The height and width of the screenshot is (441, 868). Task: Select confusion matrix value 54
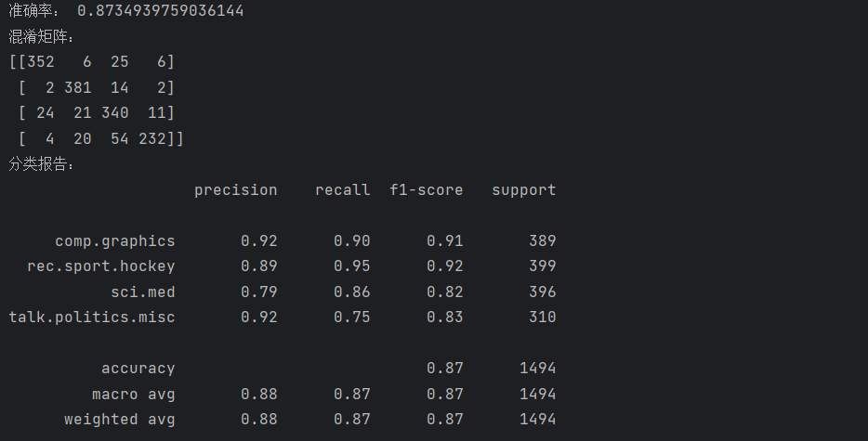tap(120, 138)
